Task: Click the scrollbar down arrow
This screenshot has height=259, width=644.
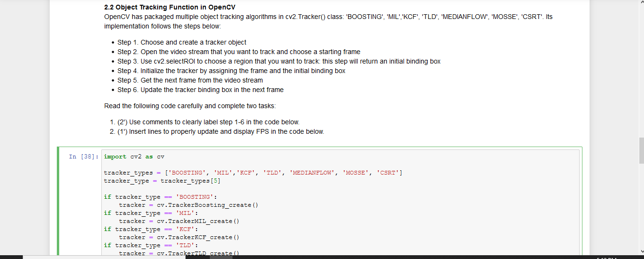Action: tap(641, 251)
